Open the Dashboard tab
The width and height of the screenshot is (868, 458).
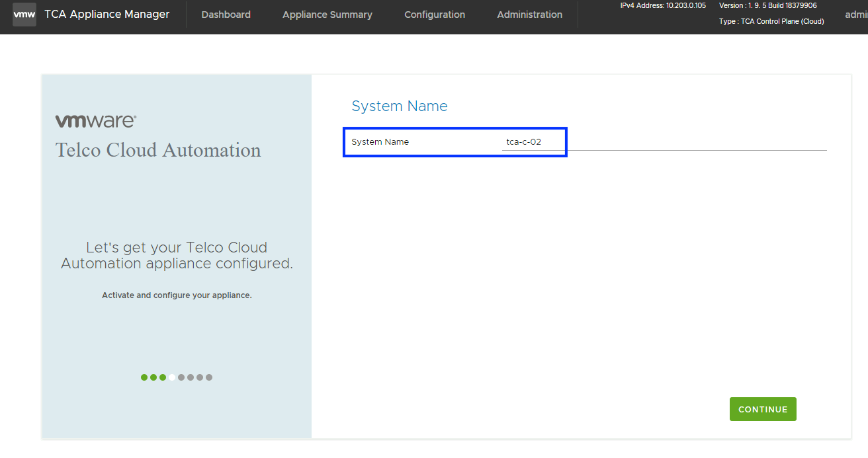226,15
